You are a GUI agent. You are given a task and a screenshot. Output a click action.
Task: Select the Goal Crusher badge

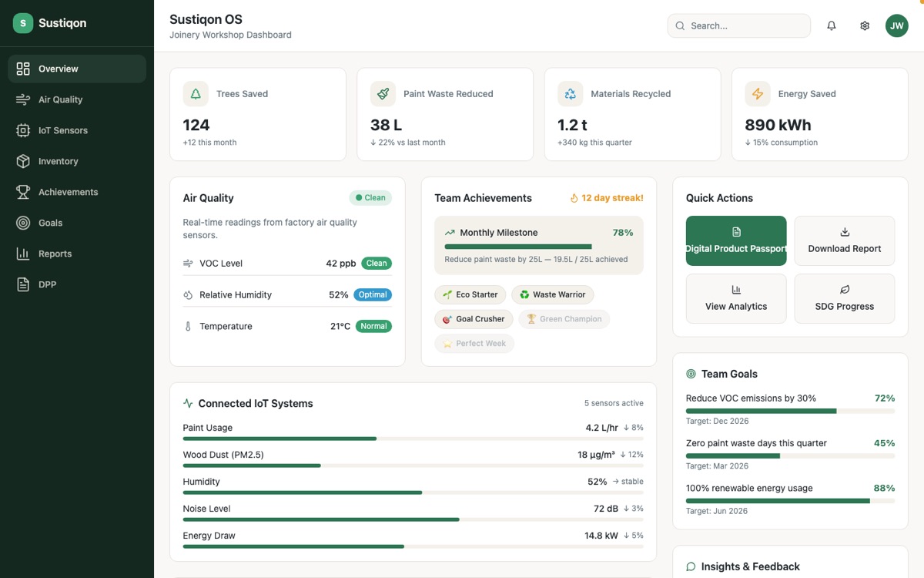(474, 319)
